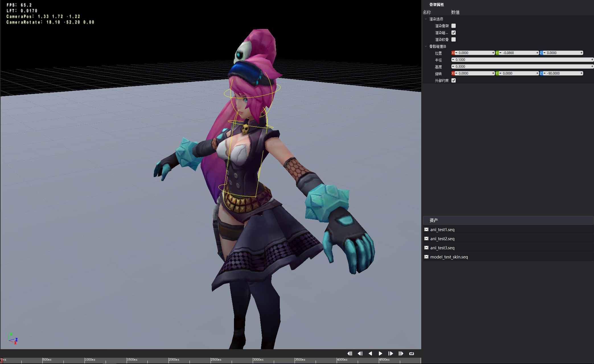Click film icon beside ani_test3.seq
The width and height of the screenshot is (594, 364).
pos(426,248)
